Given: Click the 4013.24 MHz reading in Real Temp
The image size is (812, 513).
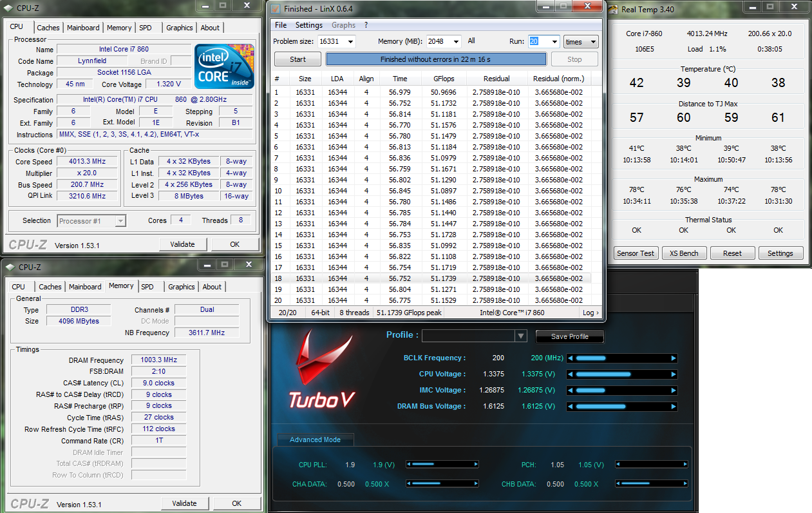Looking at the screenshot, I should pyautogui.click(x=708, y=34).
